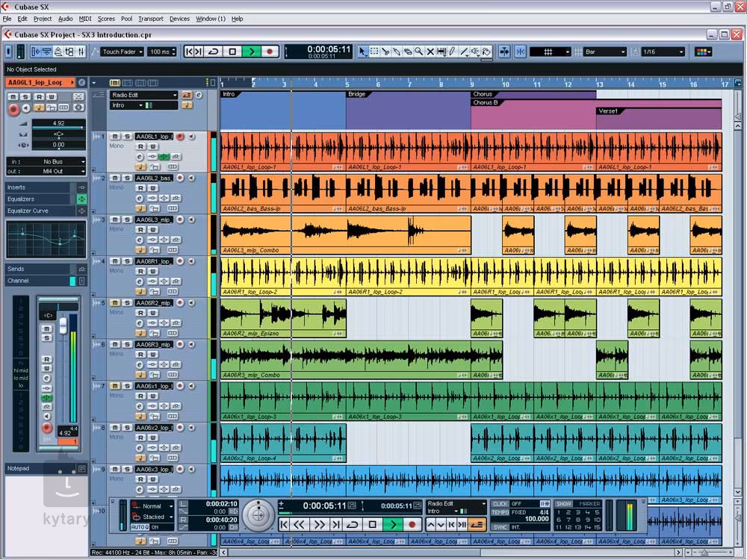This screenshot has height=560, width=747.
Task: Open the Touch Fader automation mode dropdown
Action: [123, 52]
